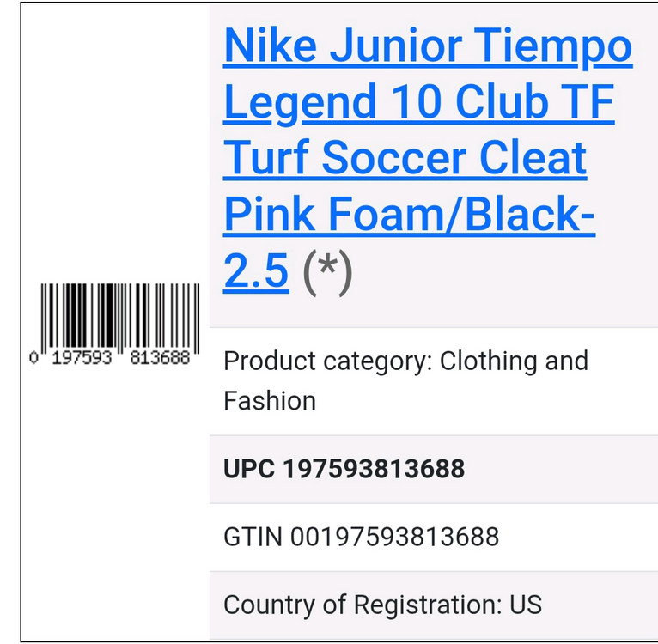Screen dimensions: 658x644
Task: Select the bold UPC 197593813688 row
Action: pyautogui.click(x=344, y=469)
